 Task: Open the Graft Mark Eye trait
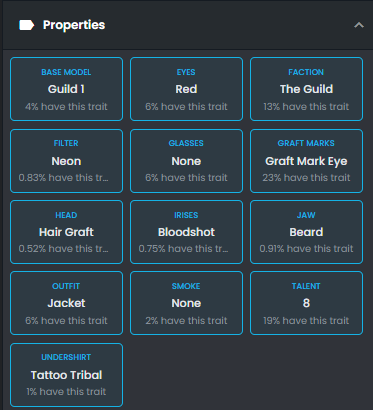[306, 161]
